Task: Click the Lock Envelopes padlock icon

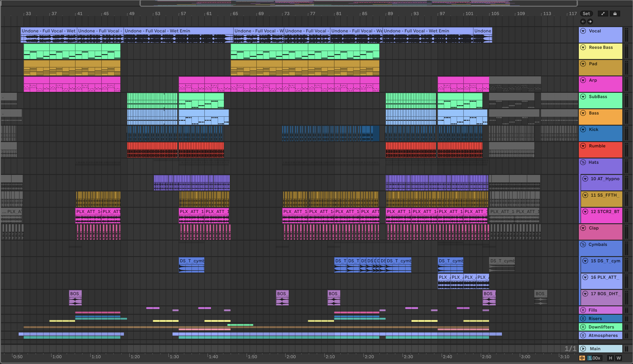Action: tap(615, 14)
